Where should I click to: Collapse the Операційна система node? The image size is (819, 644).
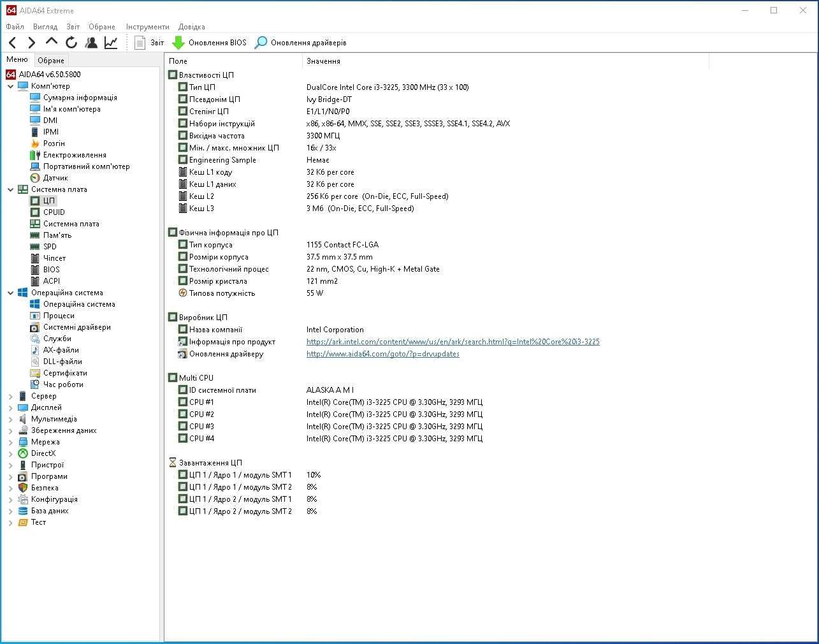coord(10,293)
